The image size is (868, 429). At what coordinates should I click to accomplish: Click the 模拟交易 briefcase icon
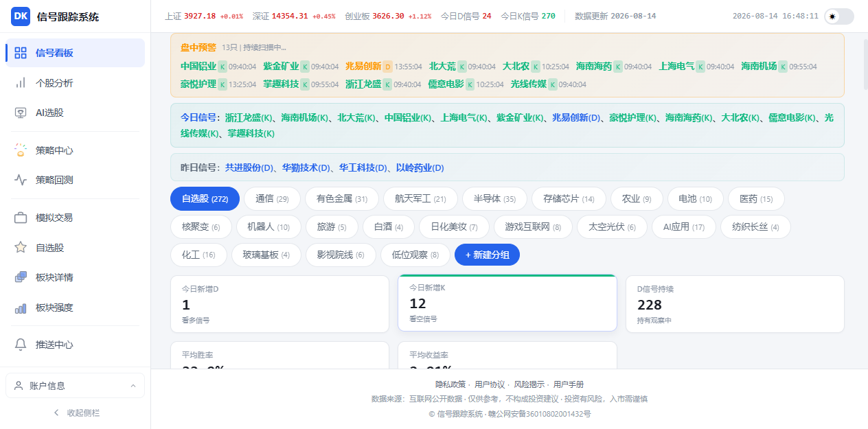pyautogui.click(x=21, y=218)
